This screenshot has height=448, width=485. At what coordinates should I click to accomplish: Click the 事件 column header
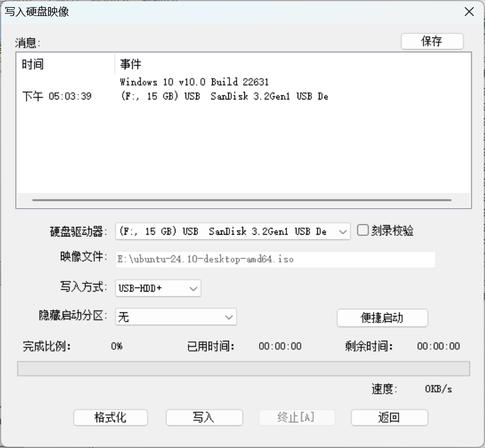293,65
